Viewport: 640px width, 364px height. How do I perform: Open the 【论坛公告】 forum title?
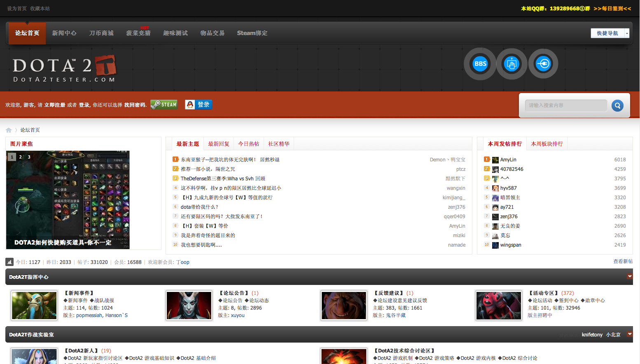[234, 293]
